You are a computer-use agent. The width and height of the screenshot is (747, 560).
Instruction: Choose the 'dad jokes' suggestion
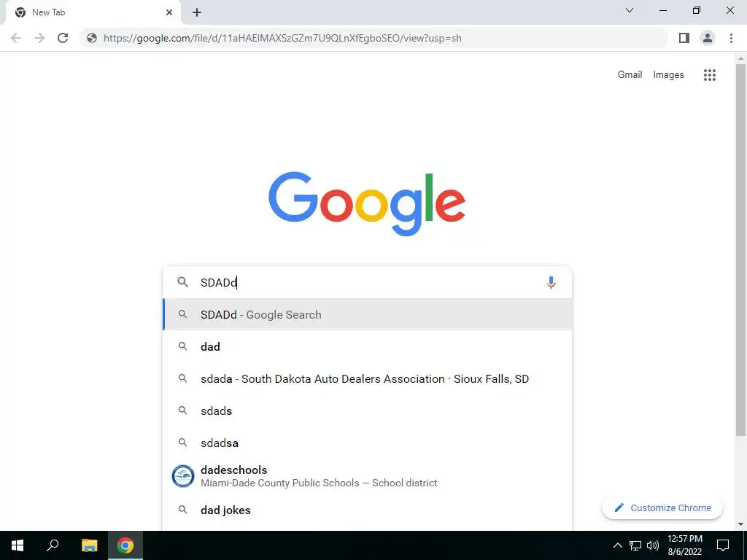coord(368,510)
